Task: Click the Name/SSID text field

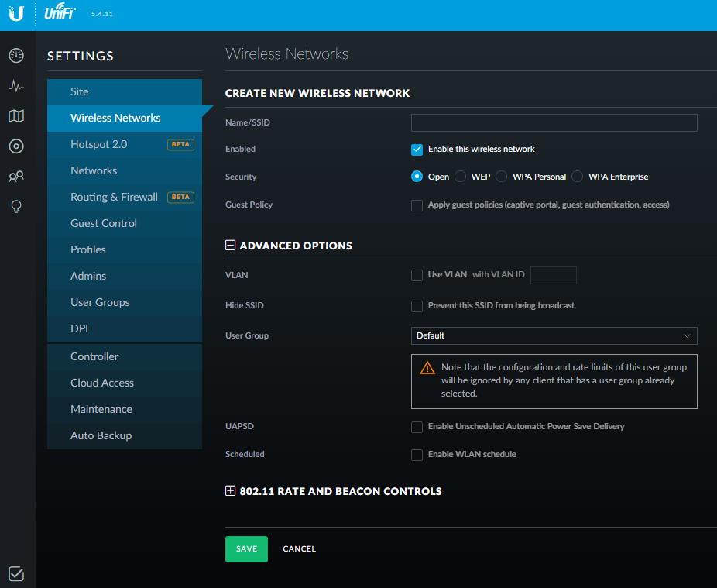Action: pos(554,122)
